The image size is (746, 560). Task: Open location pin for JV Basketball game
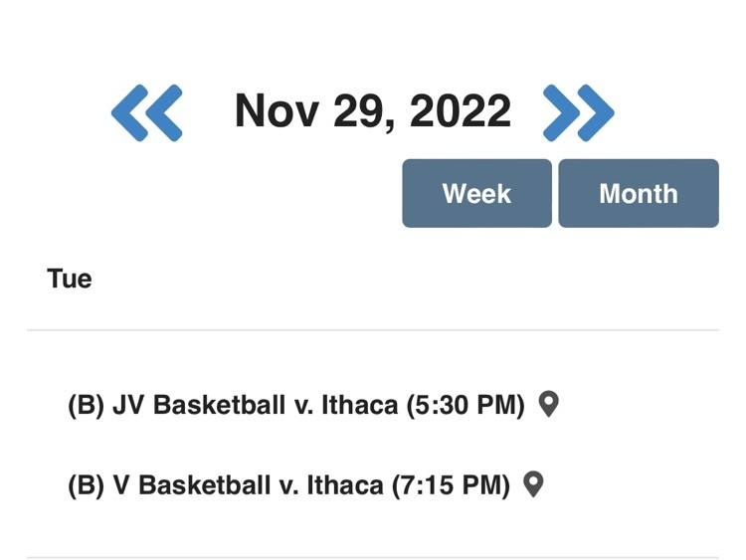[548, 405]
